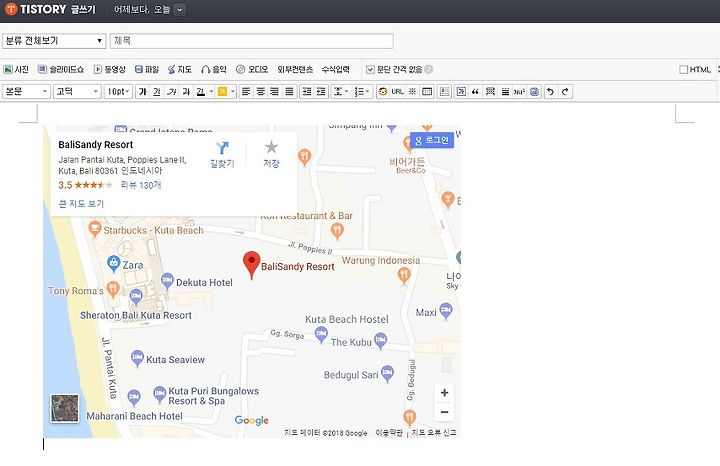Screen dimensions: 720x466
Task: Click the first indent toolbar icon
Action: 307,92
